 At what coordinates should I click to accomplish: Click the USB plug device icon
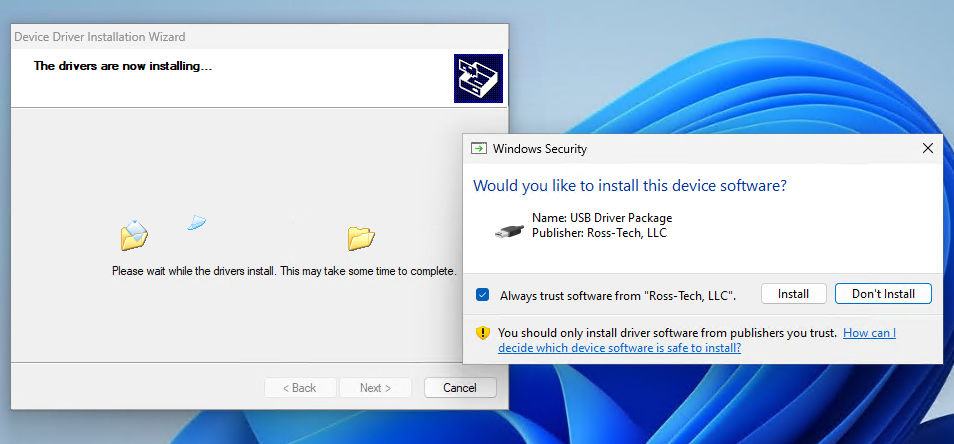tap(509, 232)
